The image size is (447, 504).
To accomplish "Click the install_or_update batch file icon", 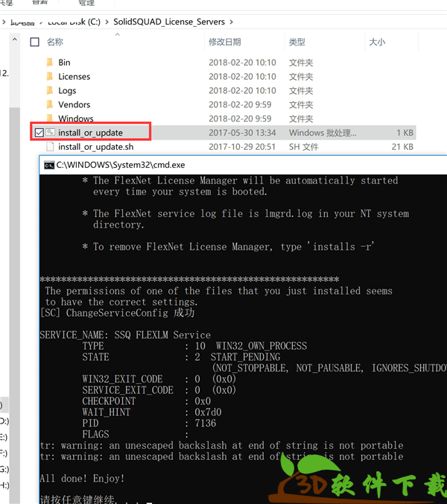I will 50,133.
